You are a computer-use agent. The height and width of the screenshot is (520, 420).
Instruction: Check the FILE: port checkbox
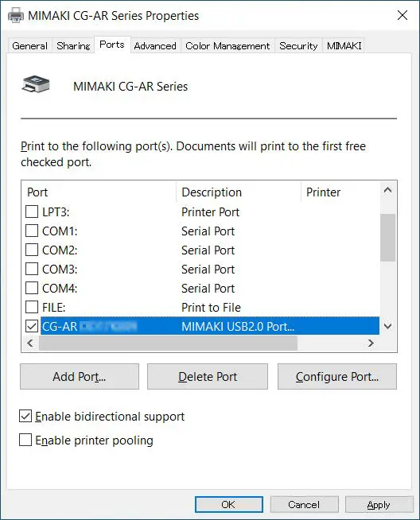click(x=32, y=307)
